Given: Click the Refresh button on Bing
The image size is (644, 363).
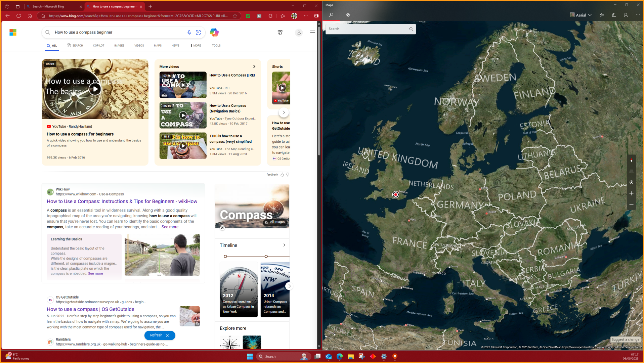Looking at the screenshot, I should pyautogui.click(x=156, y=335).
